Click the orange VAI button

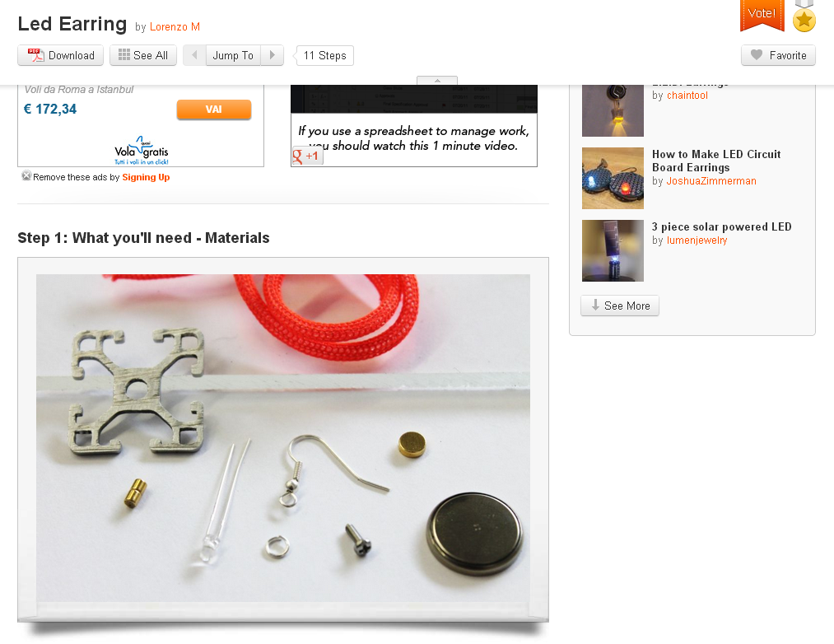coord(214,109)
